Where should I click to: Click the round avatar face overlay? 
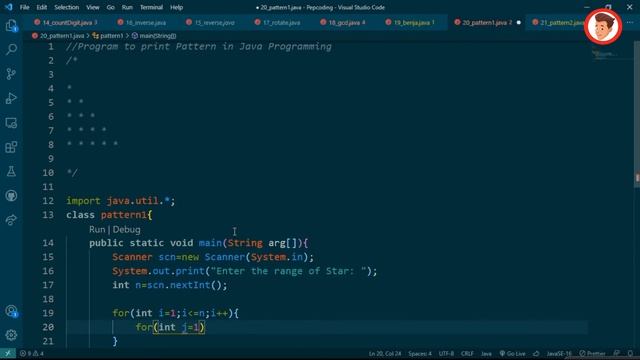pos(603,27)
